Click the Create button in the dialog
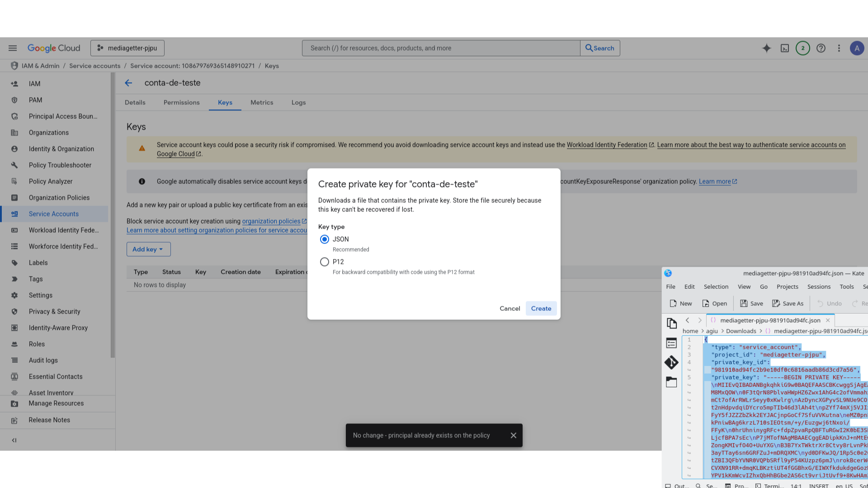Viewport: 868px width, 488px height. pos(541,309)
